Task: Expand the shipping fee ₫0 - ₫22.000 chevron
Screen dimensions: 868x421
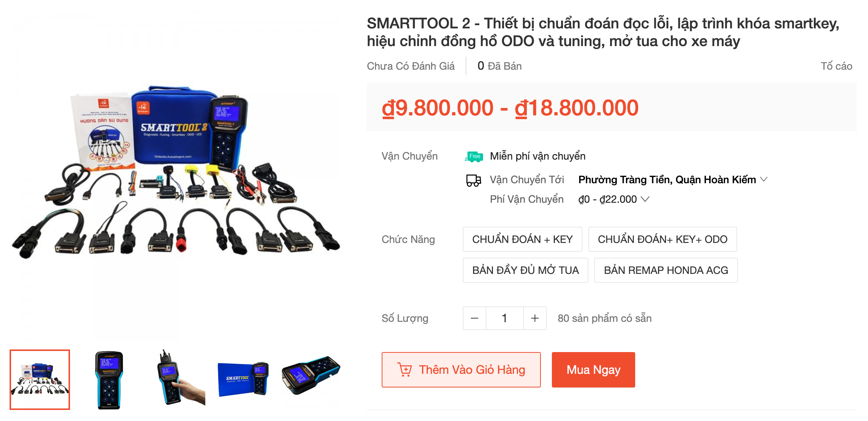Action: point(645,199)
